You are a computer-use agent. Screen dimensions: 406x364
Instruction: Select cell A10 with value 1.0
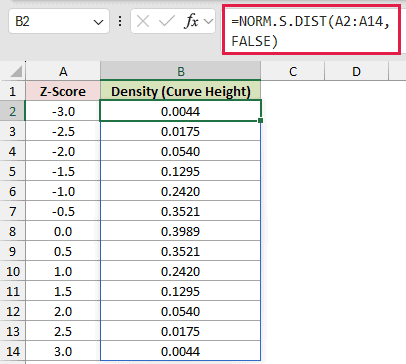(63, 271)
